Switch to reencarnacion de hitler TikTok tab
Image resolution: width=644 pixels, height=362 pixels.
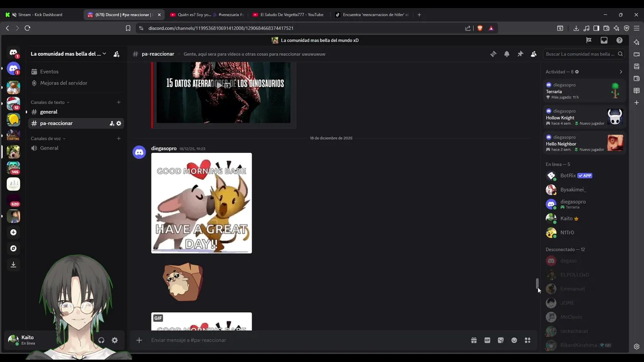372,15
